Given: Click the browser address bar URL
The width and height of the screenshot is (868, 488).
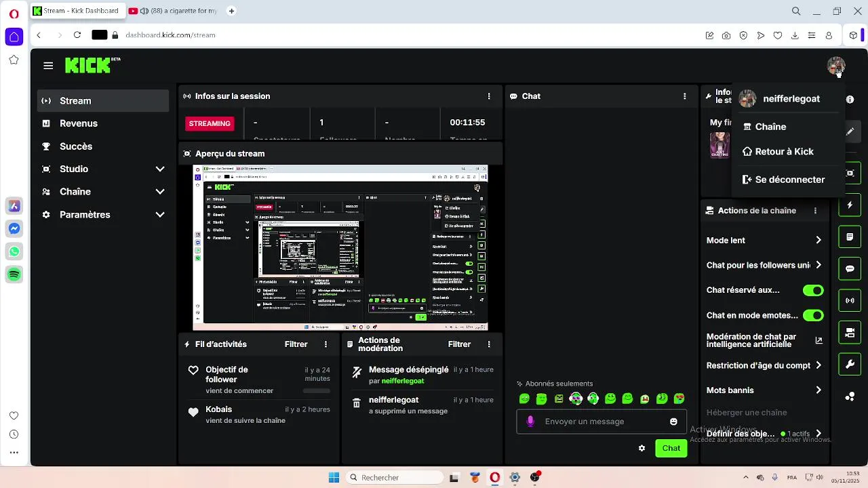Looking at the screenshot, I should (170, 35).
